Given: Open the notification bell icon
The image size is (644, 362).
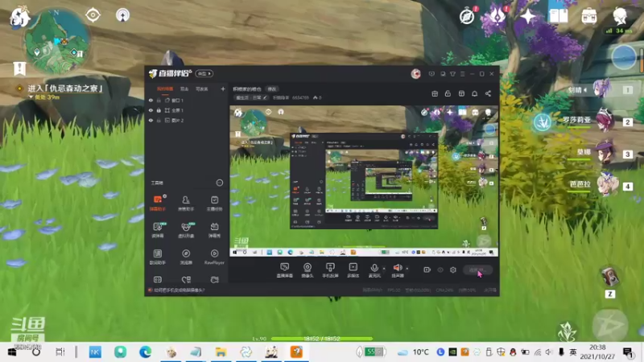Looking at the screenshot, I should 474,93.
